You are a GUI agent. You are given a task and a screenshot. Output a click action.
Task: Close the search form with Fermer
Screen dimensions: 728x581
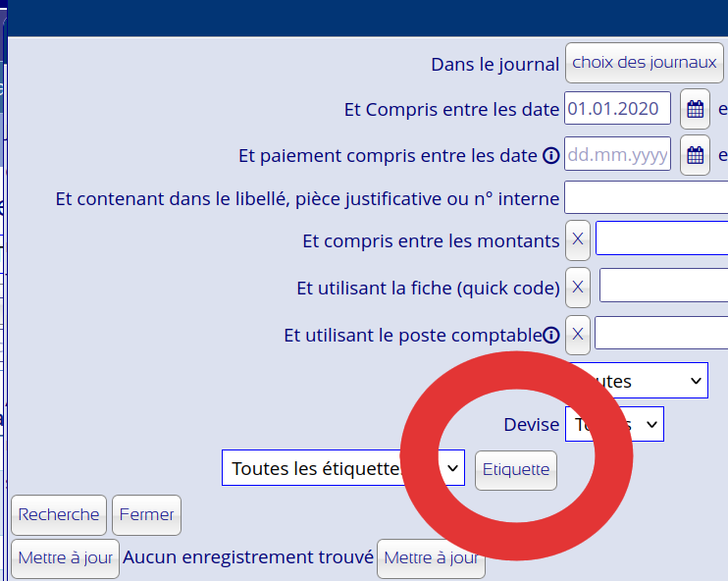(146, 514)
